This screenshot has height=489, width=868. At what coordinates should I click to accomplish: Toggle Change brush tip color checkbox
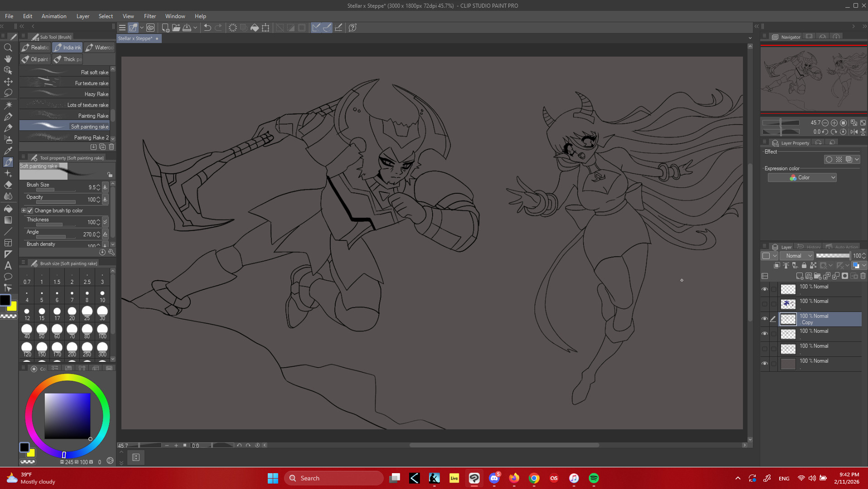30,211
